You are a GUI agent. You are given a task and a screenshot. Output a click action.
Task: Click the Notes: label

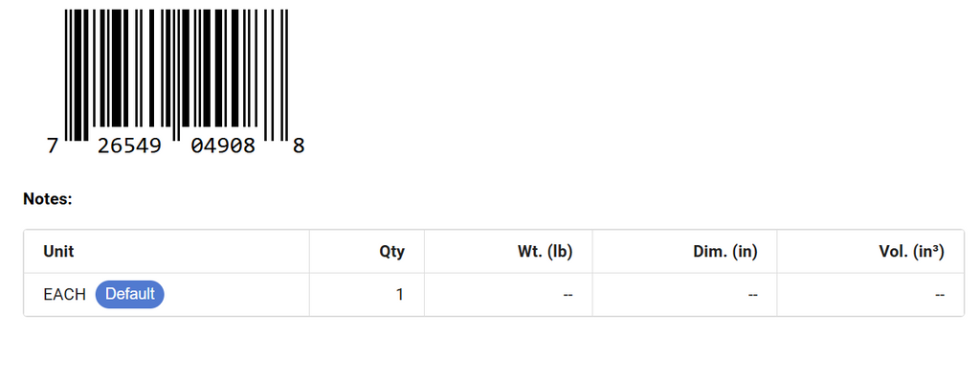pyautogui.click(x=48, y=199)
